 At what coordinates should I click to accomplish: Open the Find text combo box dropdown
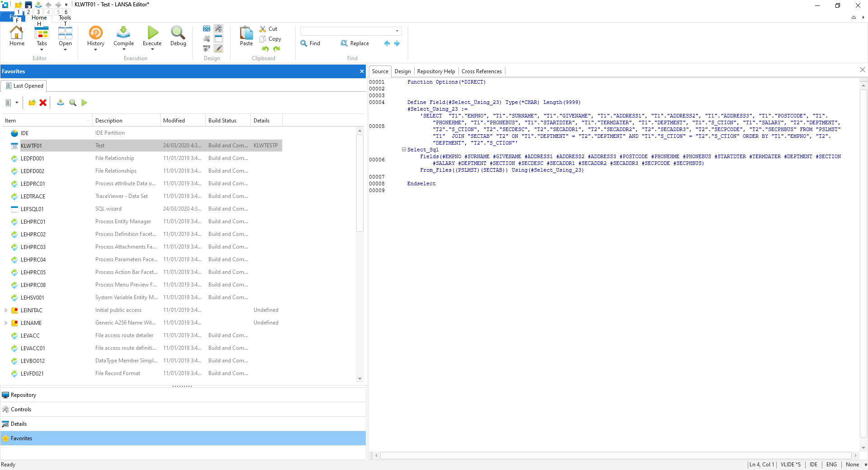coord(397,31)
